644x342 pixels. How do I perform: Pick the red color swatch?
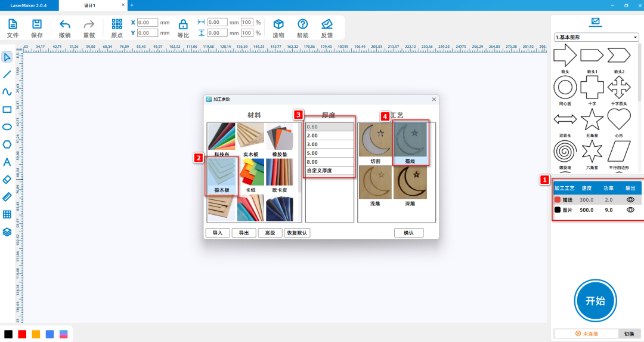(22, 334)
